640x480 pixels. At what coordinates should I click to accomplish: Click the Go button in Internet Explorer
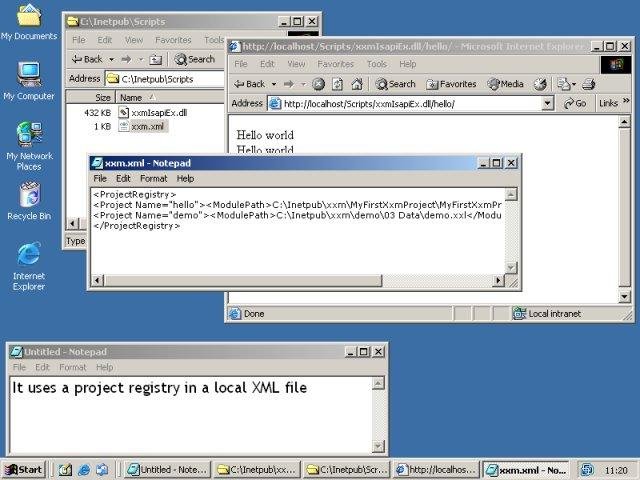[575, 104]
